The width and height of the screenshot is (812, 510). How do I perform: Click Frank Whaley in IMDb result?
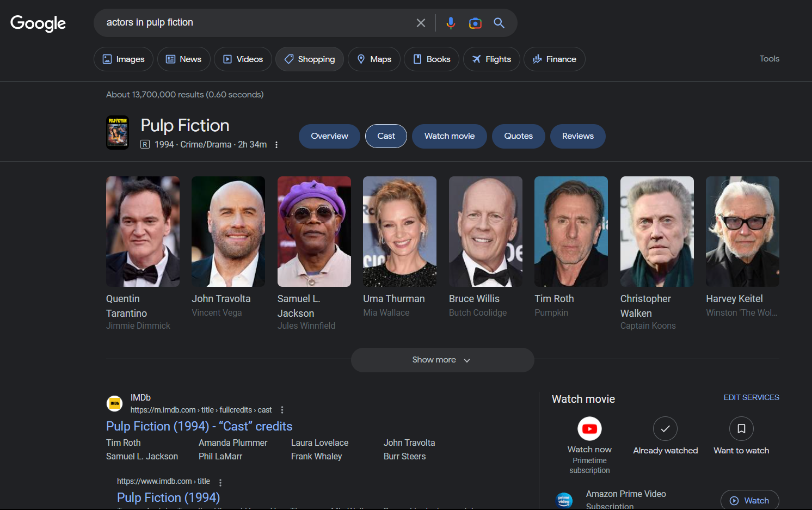click(x=316, y=457)
